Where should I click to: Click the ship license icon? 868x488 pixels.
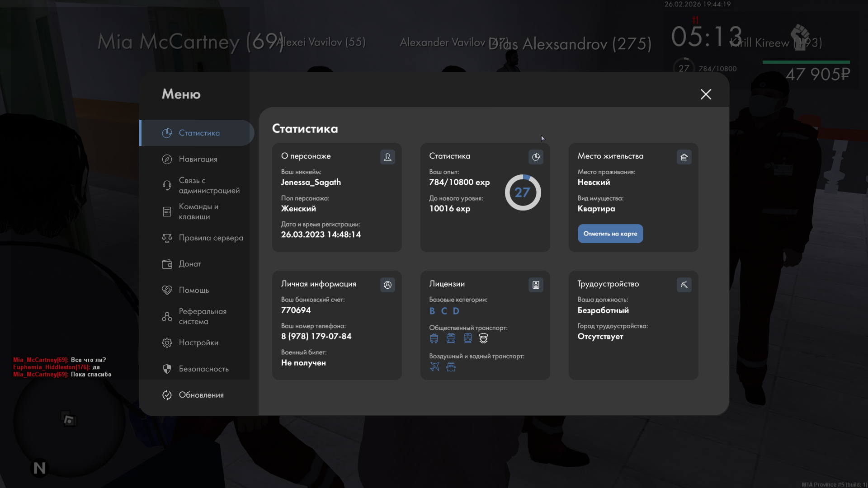click(451, 366)
